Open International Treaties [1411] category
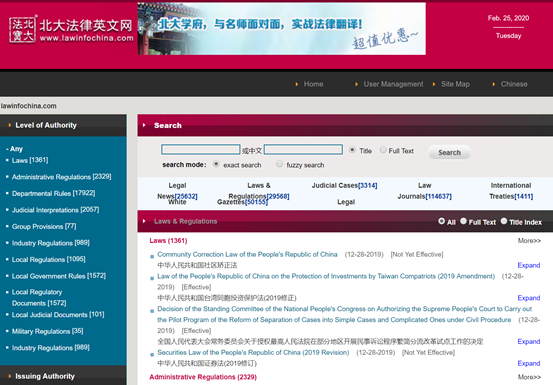The image size is (553, 385). [511, 191]
